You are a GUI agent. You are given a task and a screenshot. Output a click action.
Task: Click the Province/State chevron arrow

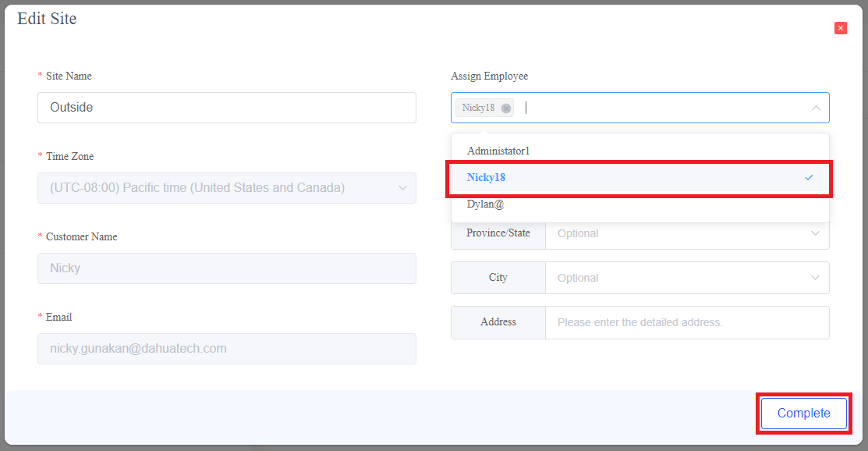click(816, 233)
